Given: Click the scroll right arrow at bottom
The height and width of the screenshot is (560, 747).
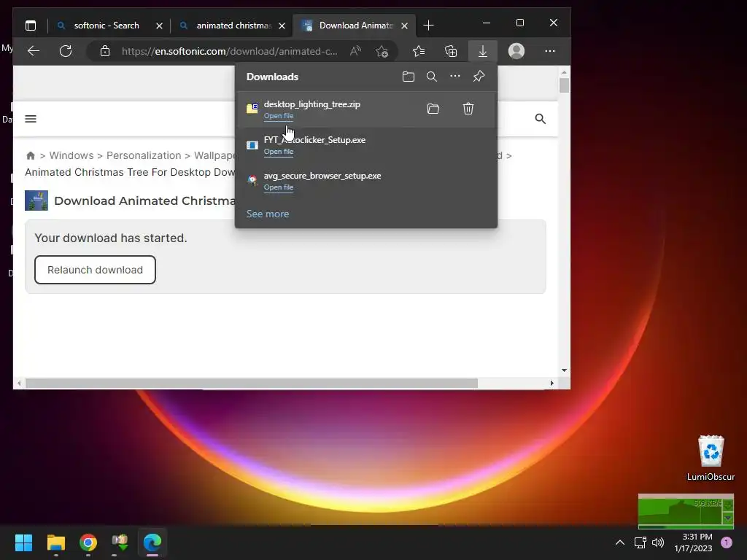Looking at the screenshot, I should click(551, 384).
